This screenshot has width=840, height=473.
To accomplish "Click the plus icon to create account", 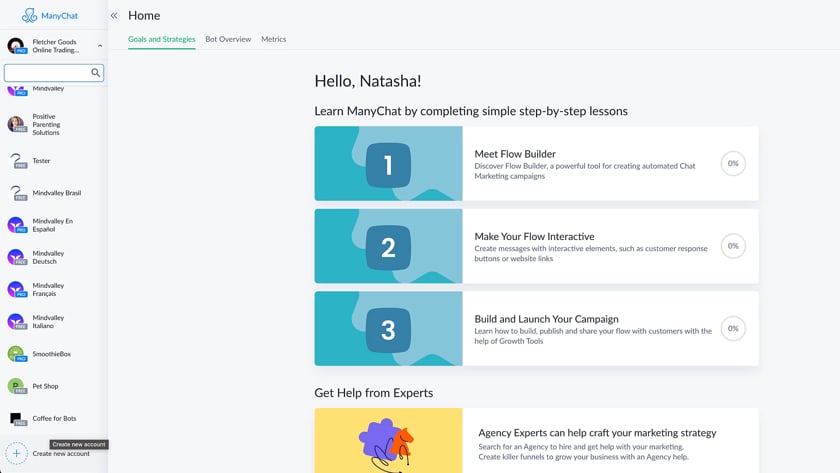I will [x=17, y=454].
